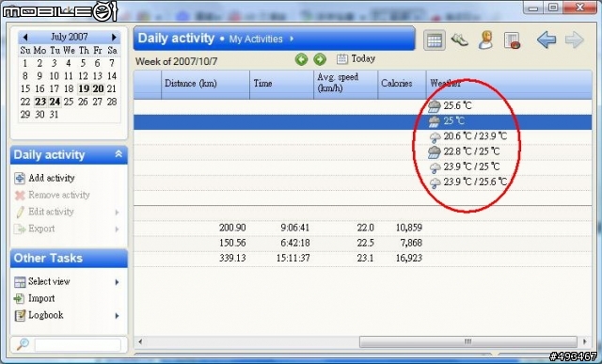Select July 1 in the calendar
602x364 pixels.
[x=25, y=63]
